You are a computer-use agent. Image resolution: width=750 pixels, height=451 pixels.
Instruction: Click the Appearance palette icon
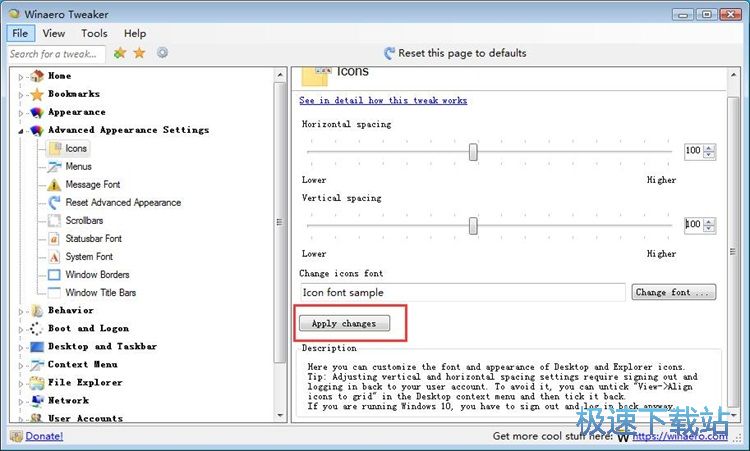coord(37,112)
